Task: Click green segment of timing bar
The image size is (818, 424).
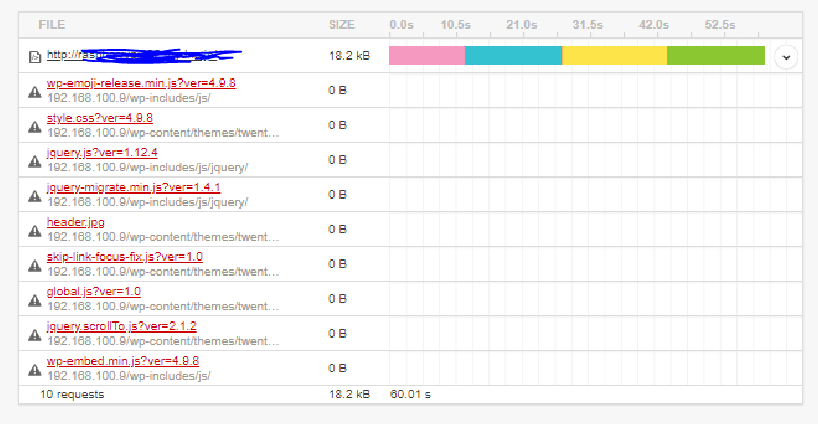Action: coord(715,56)
